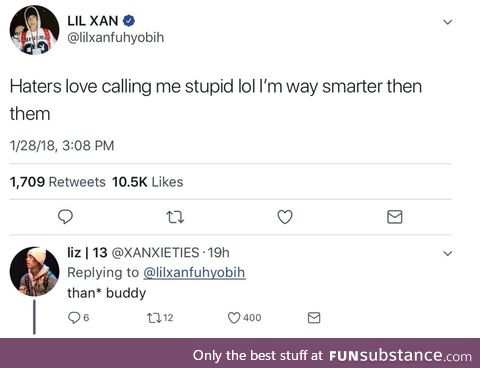
Task: Click the LIL XAN display name
Action: click(93, 21)
